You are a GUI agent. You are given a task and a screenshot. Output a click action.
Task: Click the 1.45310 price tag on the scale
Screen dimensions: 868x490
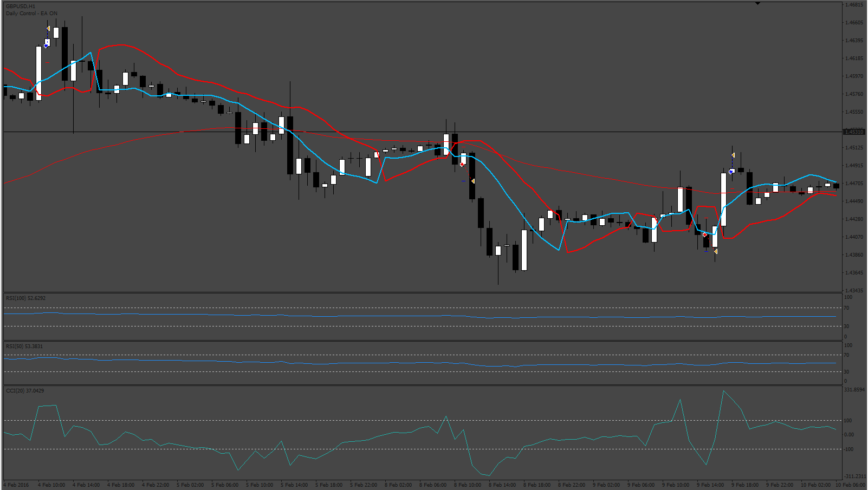pos(854,132)
